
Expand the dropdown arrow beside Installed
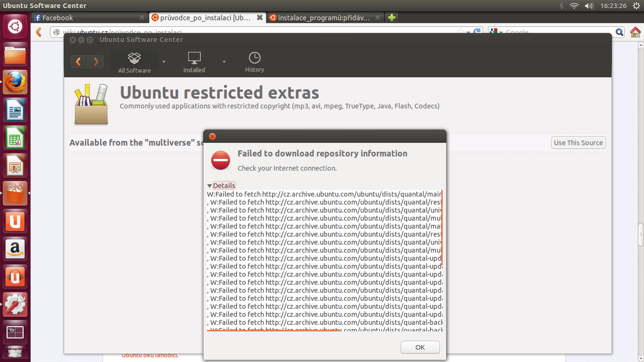click(224, 62)
